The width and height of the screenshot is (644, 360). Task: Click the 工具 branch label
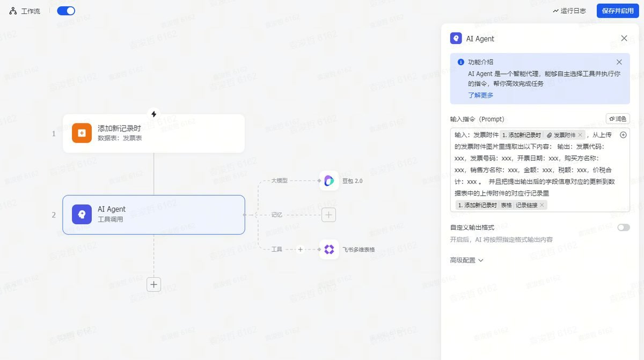[276, 249]
